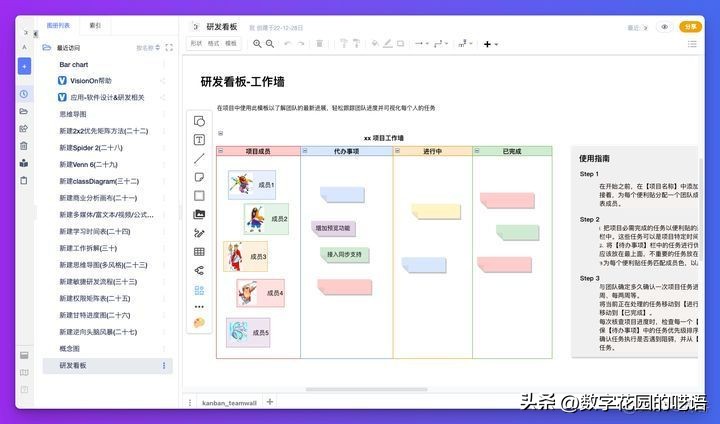This screenshot has height=424, width=720.
Task: Select the Sticky note tool
Action: pyautogui.click(x=199, y=177)
